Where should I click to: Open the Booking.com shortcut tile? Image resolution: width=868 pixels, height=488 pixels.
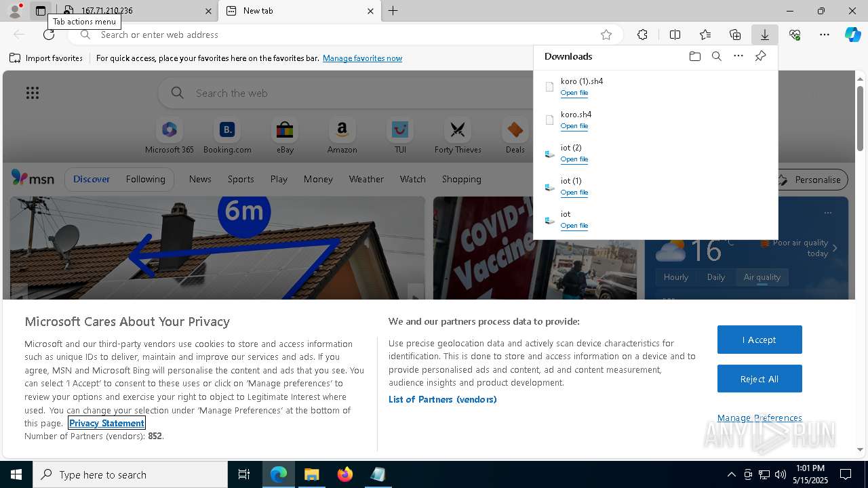(227, 136)
